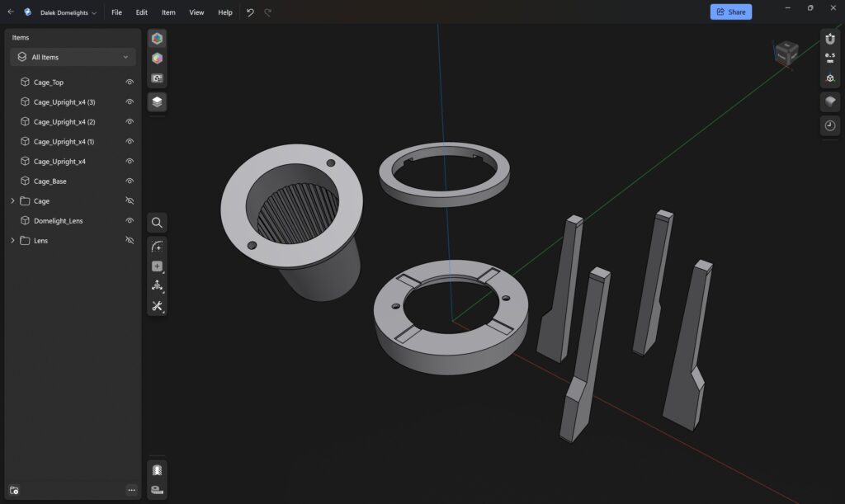Open the View menu
Viewport: 845px width, 504px height.
coord(196,12)
